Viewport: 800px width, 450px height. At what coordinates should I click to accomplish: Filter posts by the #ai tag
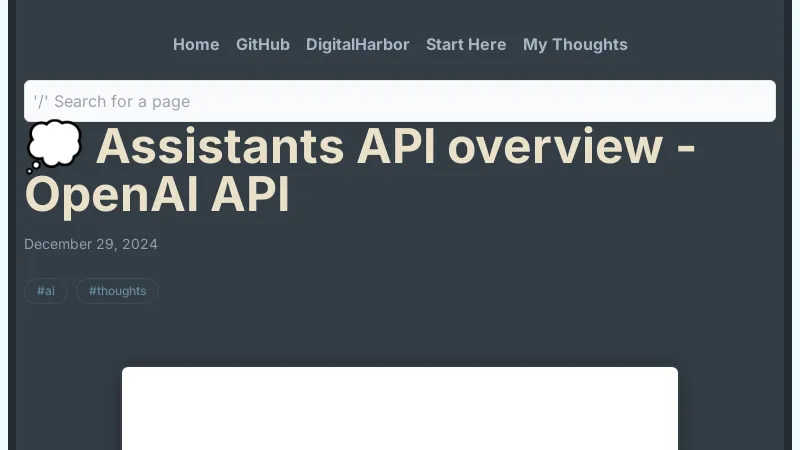(x=46, y=291)
